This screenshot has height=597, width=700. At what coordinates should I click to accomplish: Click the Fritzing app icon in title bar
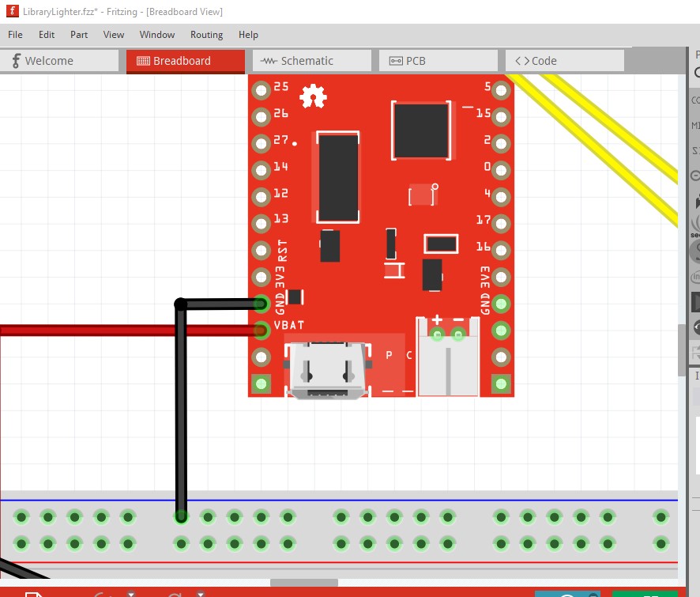(13, 11)
